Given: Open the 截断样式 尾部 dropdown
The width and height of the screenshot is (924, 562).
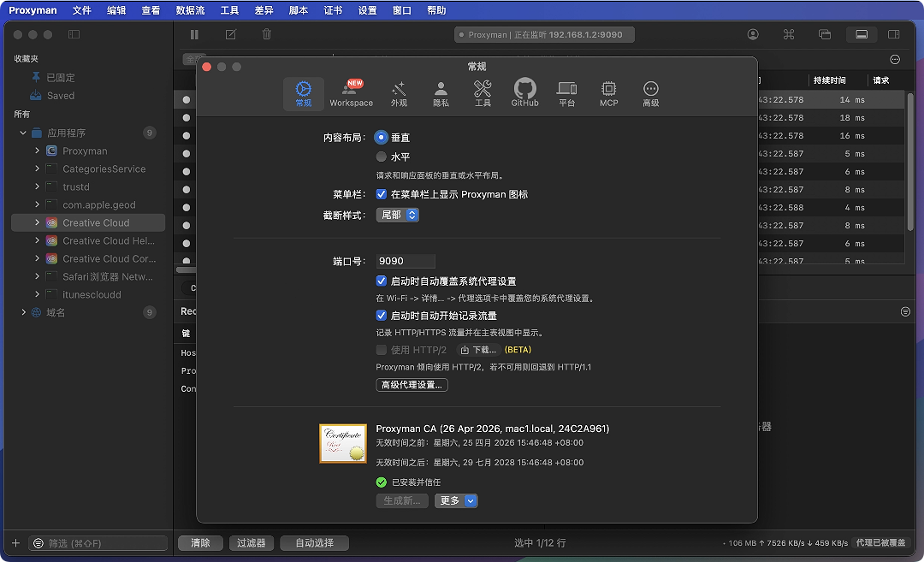Looking at the screenshot, I should coord(398,215).
